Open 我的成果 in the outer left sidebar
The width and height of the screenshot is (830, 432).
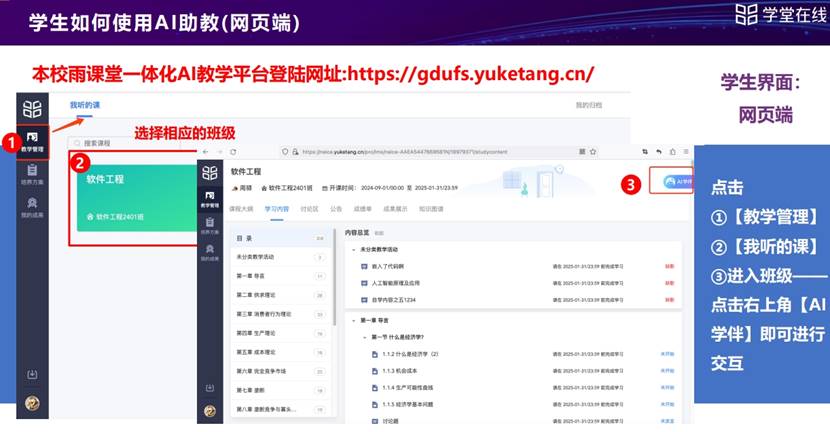(x=33, y=207)
